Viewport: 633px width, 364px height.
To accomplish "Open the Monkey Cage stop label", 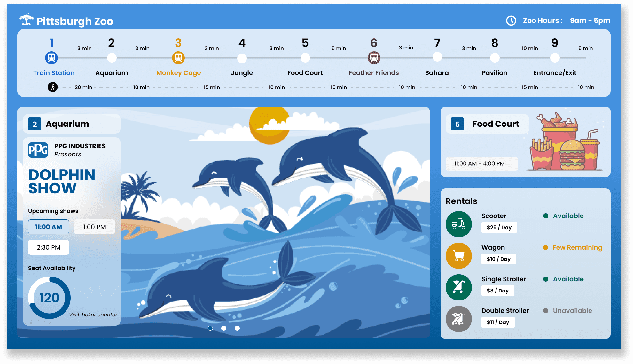I will [178, 73].
